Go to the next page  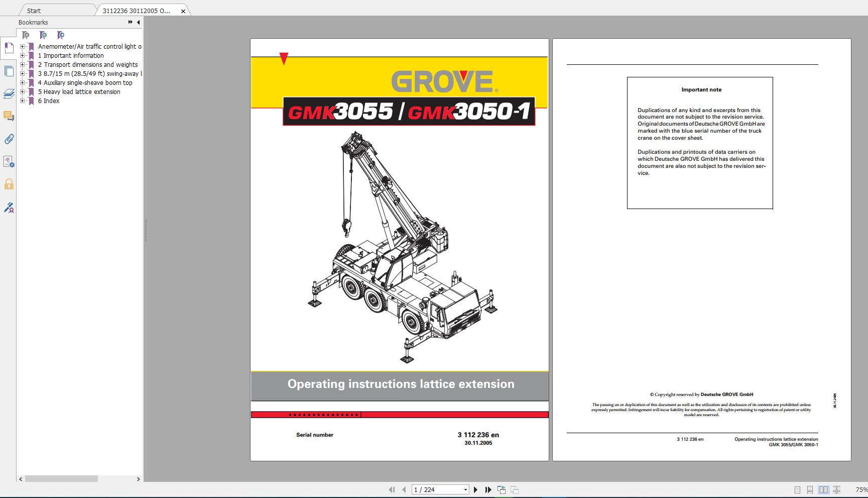click(x=475, y=489)
